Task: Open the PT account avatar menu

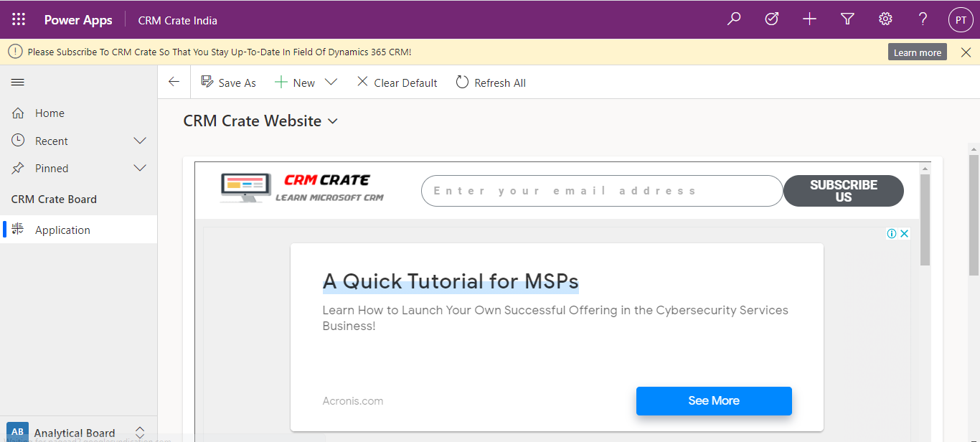Action: point(961,19)
